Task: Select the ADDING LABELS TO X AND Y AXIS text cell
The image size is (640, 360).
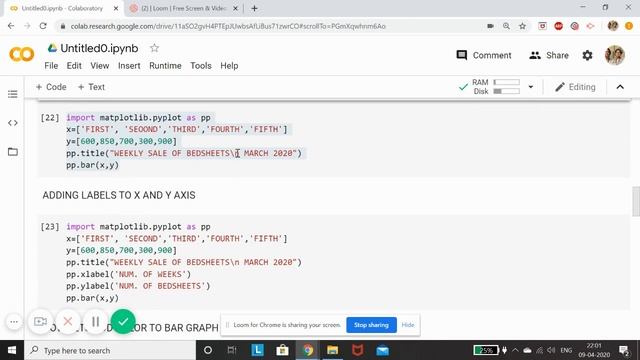Action: pyautogui.click(x=119, y=195)
